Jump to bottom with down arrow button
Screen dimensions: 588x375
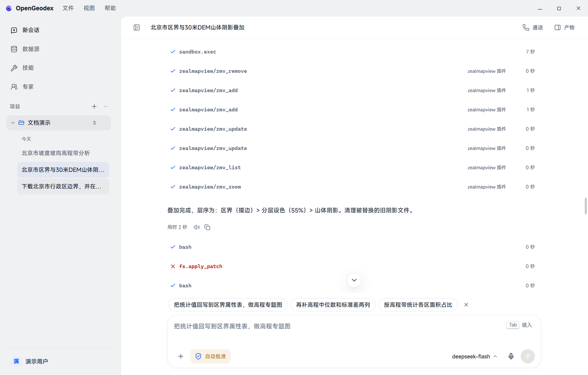pos(354,280)
